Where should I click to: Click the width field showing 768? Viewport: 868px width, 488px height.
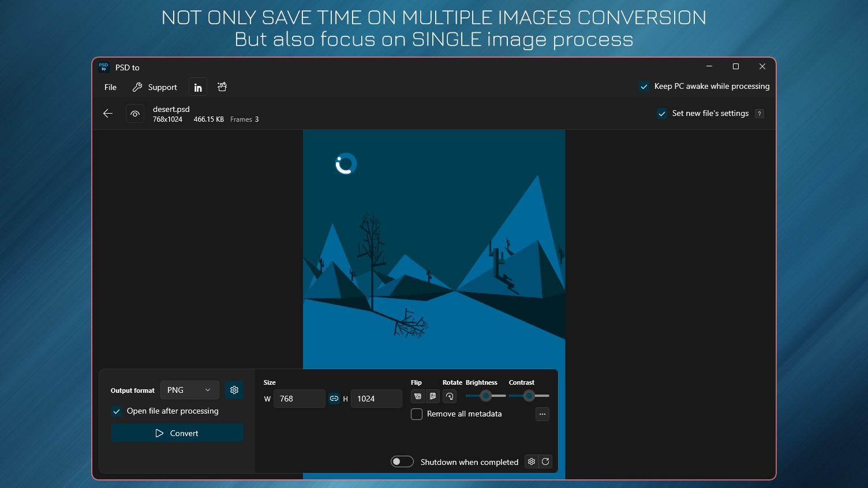pos(299,399)
